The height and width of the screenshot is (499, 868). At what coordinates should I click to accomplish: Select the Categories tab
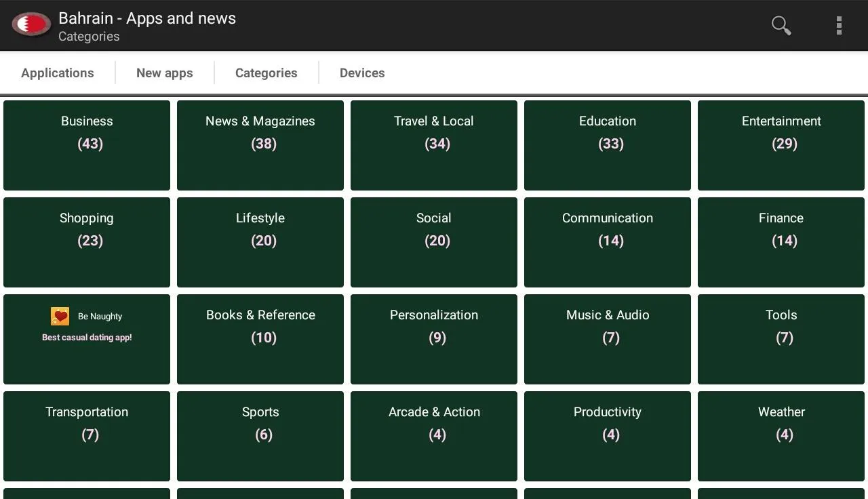267,73
